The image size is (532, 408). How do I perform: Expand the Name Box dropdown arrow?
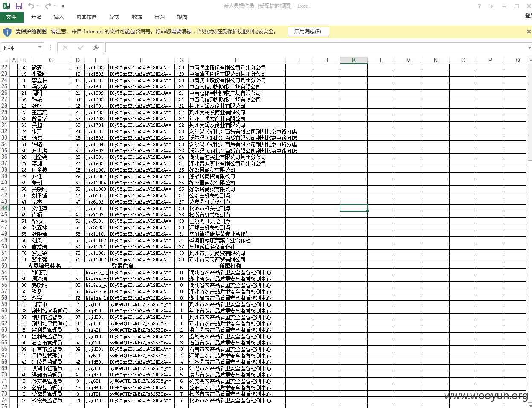pos(40,47)
